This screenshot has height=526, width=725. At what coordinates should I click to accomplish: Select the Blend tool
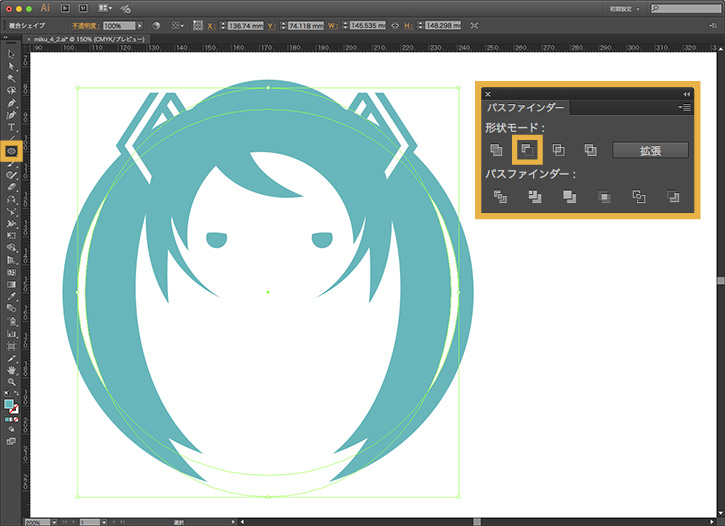click(12, 308)
